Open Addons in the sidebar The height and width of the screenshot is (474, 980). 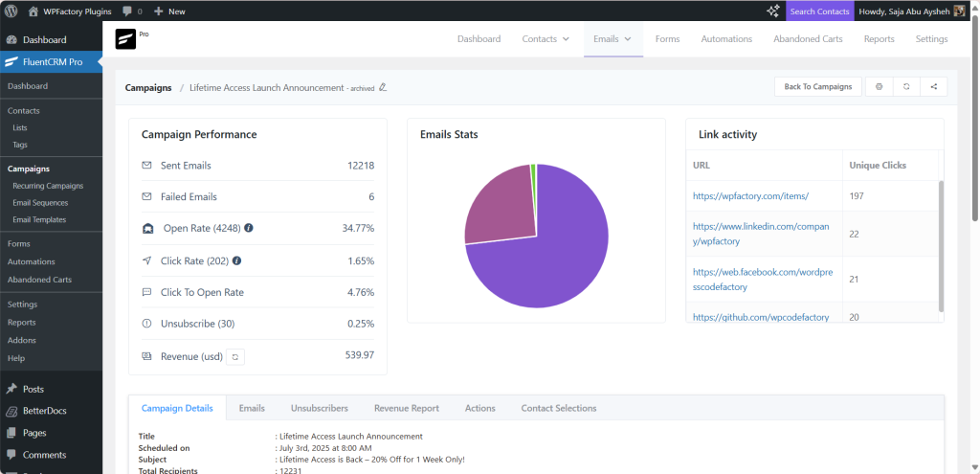[x=22, y=340]
